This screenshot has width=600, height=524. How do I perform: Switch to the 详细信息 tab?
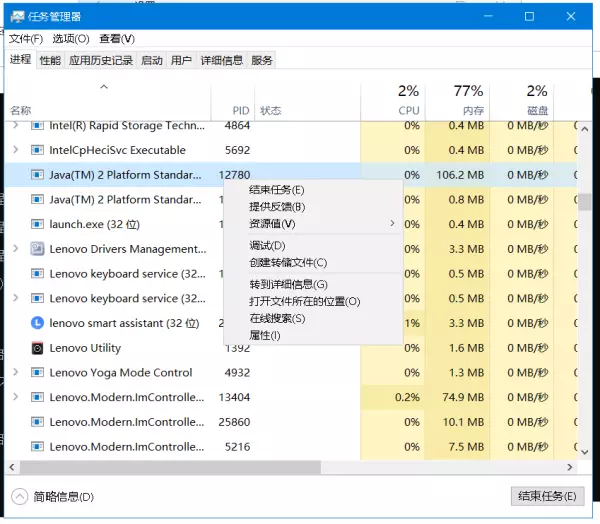click(x=222, y=60)
